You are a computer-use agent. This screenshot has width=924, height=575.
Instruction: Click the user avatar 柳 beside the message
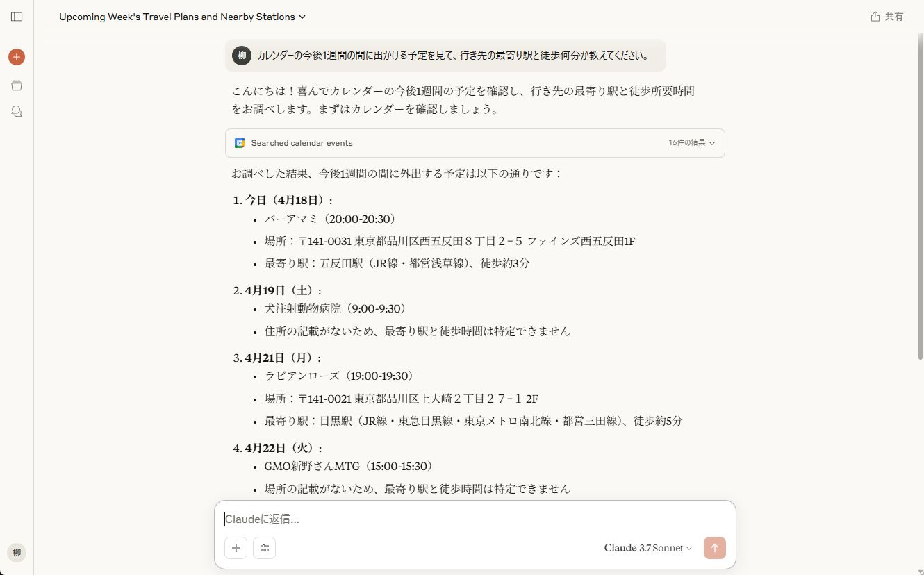[242, 56]
